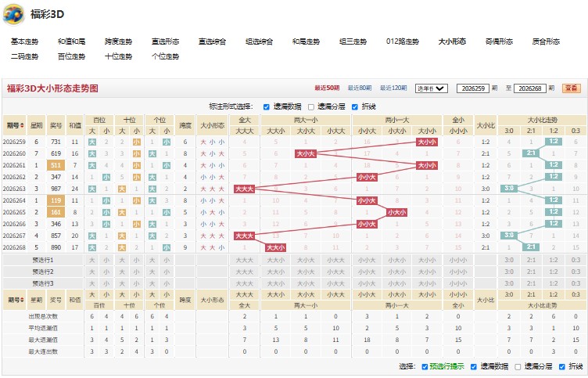Open 直选形态 link

[166, 41]
